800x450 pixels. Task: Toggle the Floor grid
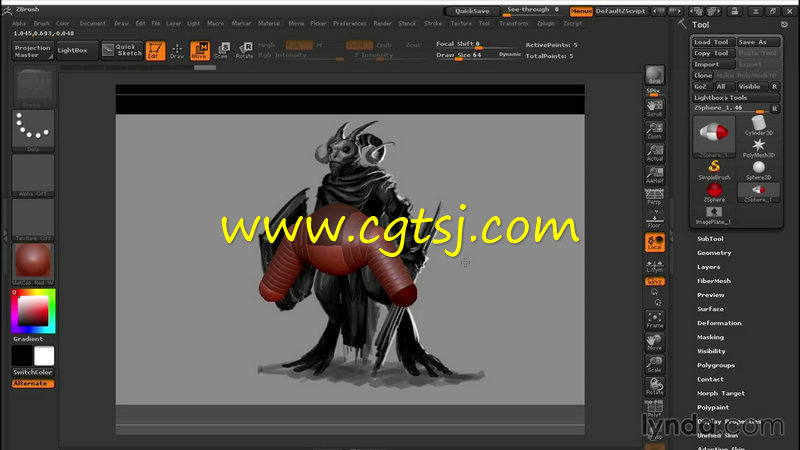point(655,220)
